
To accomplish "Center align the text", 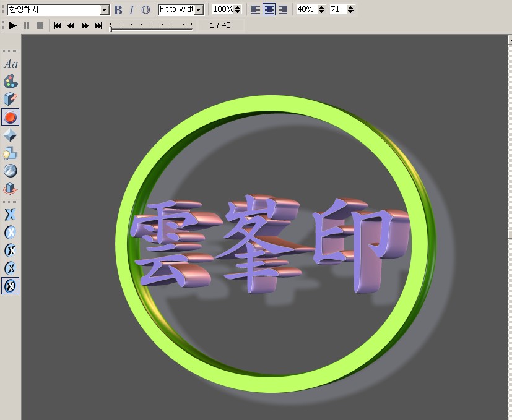I will point(269,9).
